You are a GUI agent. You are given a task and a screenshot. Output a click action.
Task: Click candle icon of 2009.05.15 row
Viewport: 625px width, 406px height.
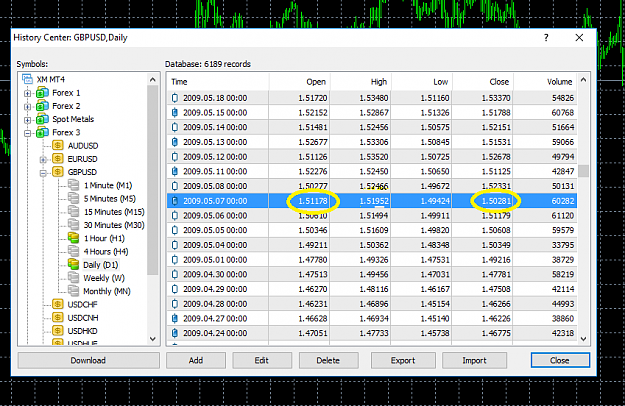coord(175,112)
